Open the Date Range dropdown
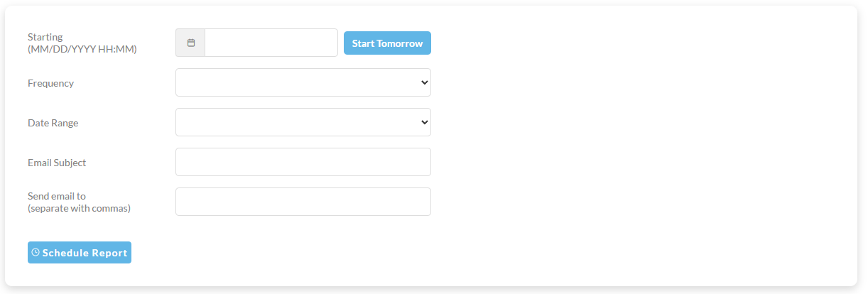 click(x=303, y=122)
